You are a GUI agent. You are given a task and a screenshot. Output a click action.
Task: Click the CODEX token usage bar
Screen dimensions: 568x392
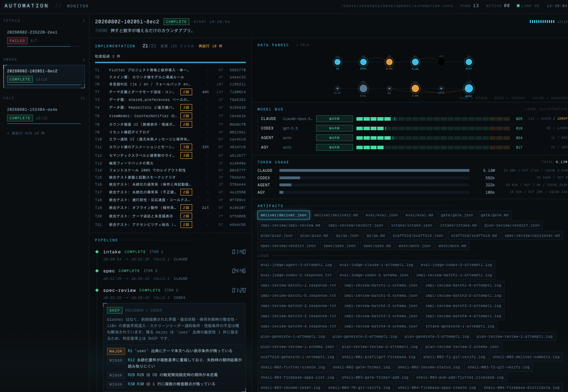pos(374,178)
